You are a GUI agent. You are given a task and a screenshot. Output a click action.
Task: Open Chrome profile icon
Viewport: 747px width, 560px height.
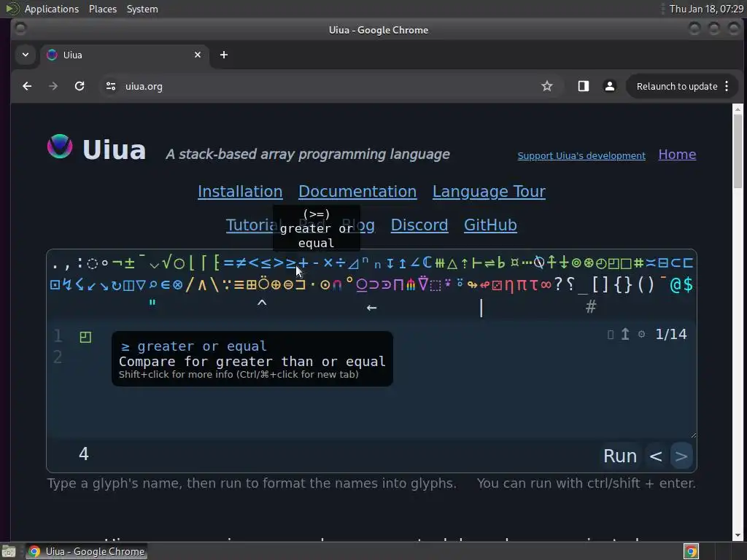coord(609,86)
